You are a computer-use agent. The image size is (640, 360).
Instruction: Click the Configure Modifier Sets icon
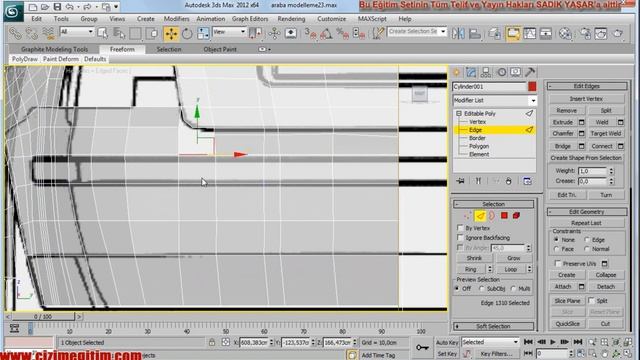click(x=527, y=181)
